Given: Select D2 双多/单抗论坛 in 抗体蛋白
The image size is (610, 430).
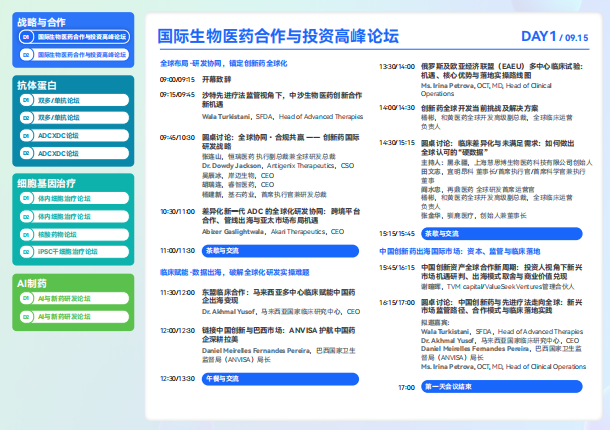Looking at the screenshot, I should tap(74, 118).
